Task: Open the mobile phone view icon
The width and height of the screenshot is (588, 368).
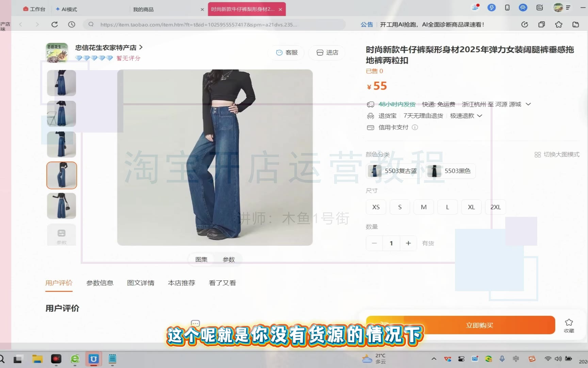Action: point(507,7)
